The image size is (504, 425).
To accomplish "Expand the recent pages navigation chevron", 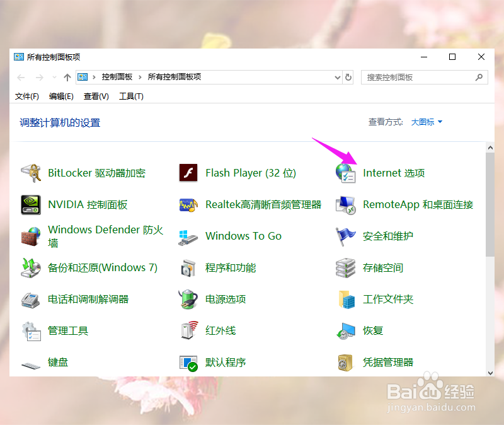I will click(x=55, y=77).
